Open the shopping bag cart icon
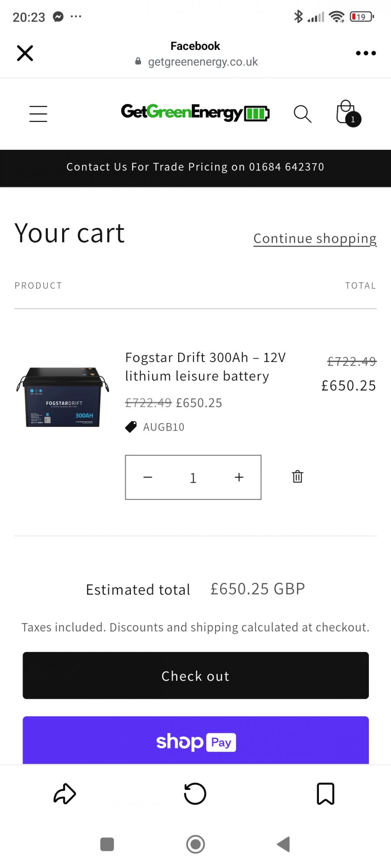The image size is (391, 868). tap(348, 113)
